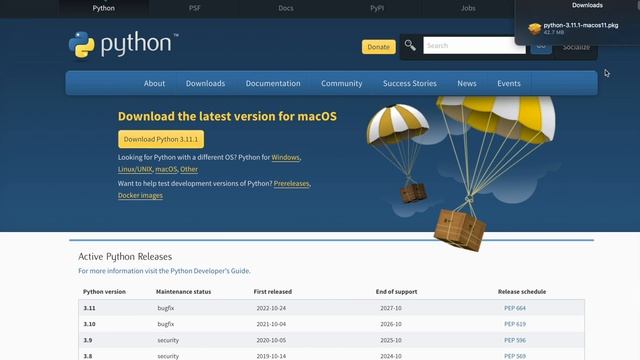Switch to the PSF top tab
The height and width of the screenshot is (360, 640).
point(195,8)
